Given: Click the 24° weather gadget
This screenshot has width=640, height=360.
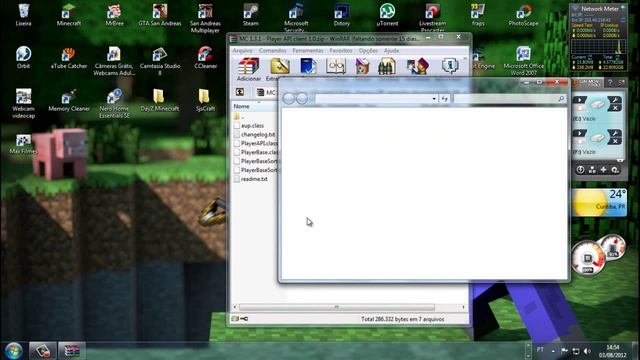Looking at the screenshot, I should point(598,202).
